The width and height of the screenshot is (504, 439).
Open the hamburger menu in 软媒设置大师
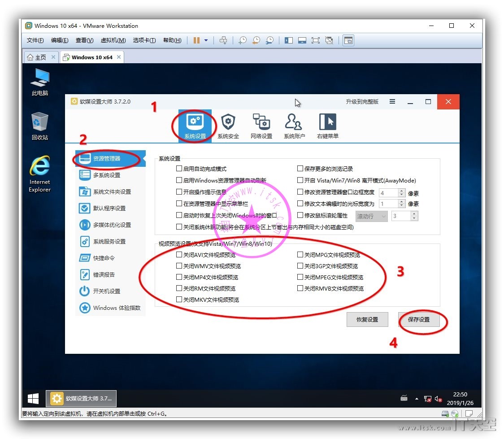coord(392,101)
